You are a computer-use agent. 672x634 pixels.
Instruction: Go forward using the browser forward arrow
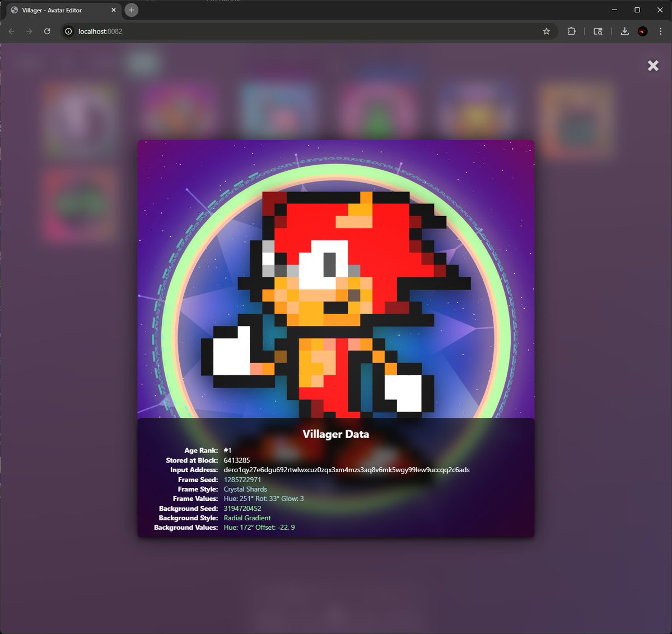tap(29, 31)
